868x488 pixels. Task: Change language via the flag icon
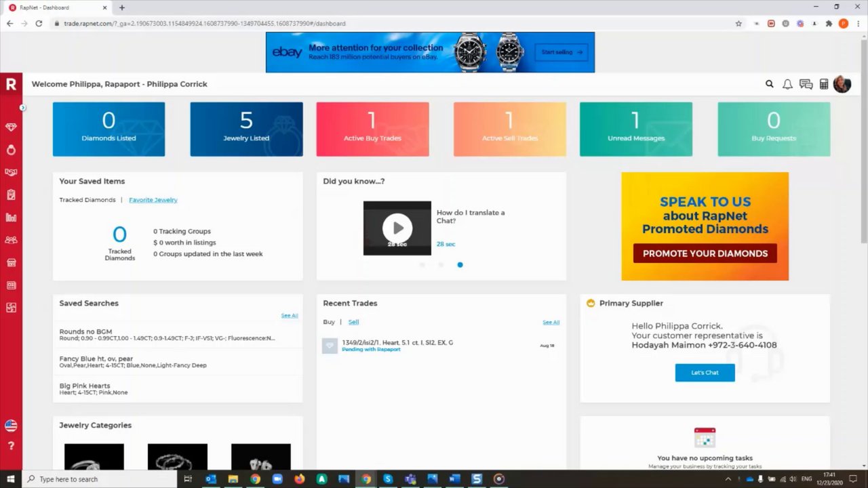tap(11, 426)
